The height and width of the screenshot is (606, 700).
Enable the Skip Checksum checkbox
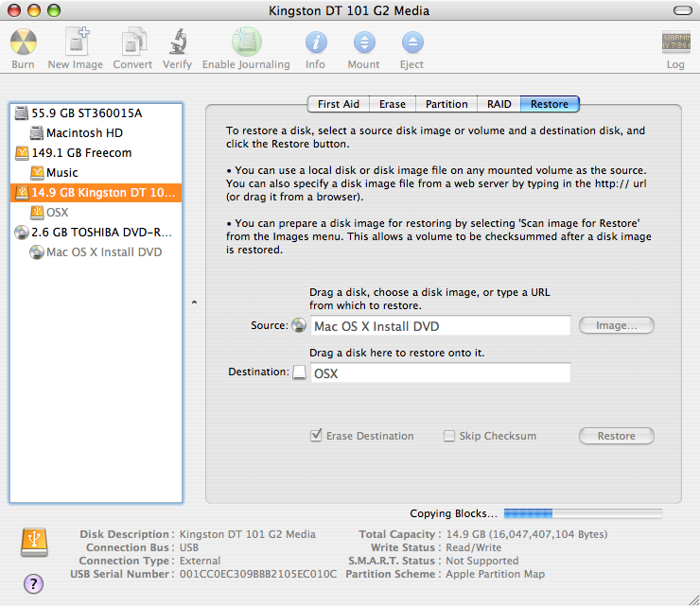tap(449, 436)
